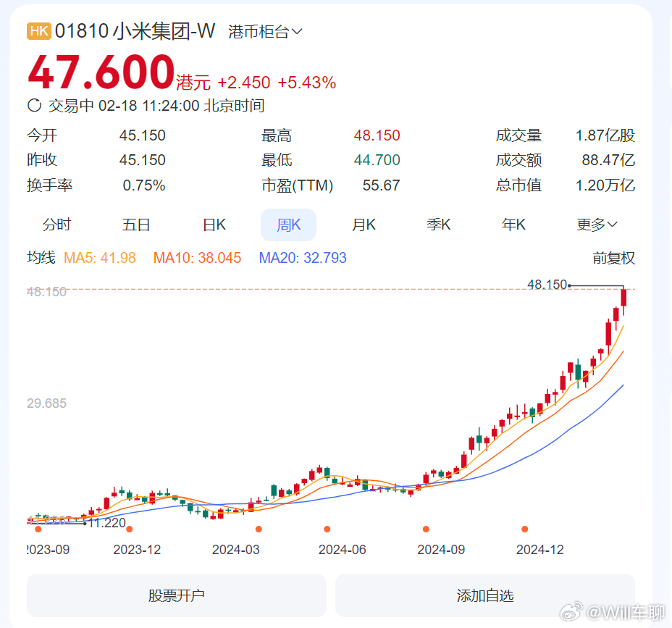Screen dimensions: 672x628
Task: Click the 2024-09 date axis label
Action: (x=441, y=550)
